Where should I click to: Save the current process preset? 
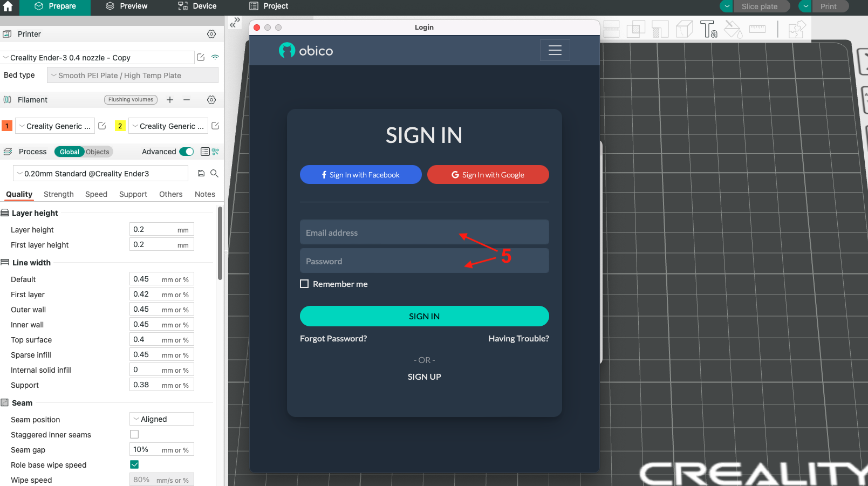201,173
